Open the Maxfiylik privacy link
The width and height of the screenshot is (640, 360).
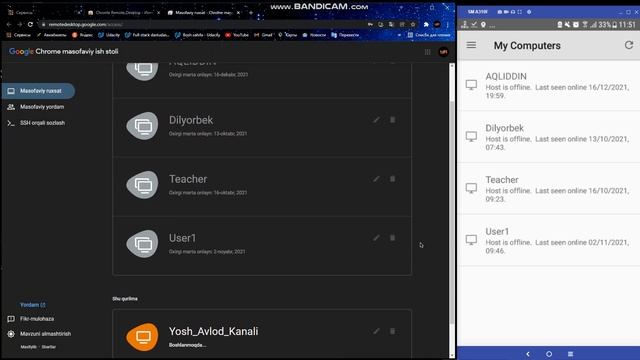[29, 347]
